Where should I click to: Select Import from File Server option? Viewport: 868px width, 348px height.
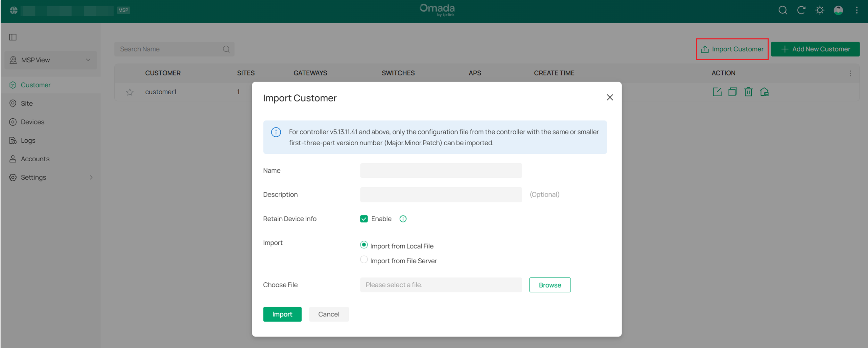tap(364, 259)
